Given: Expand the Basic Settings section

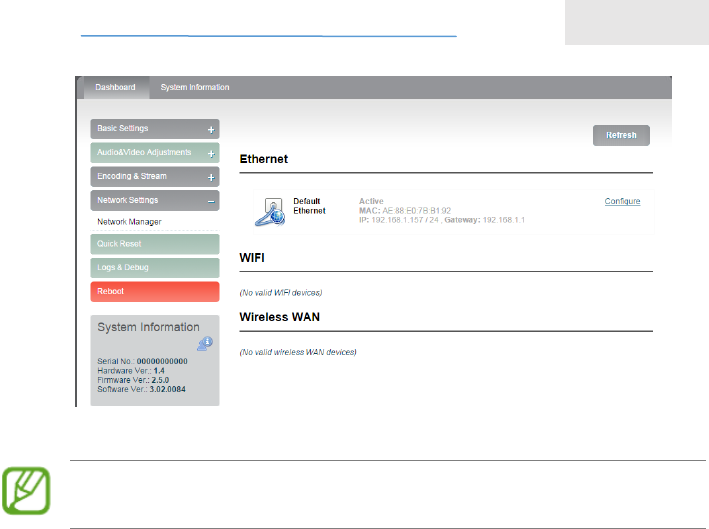Looking at the screenshot, I should click(x=155, y=129).
